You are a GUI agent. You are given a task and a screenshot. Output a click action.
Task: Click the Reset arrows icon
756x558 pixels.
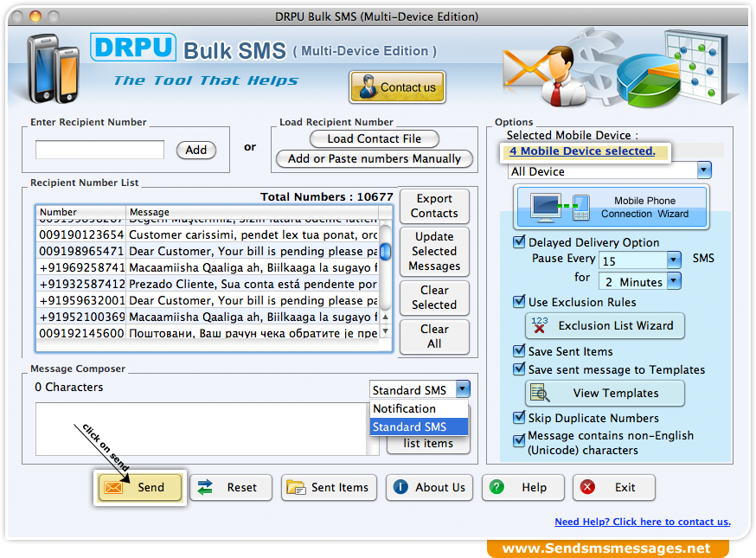pos(205,488)
